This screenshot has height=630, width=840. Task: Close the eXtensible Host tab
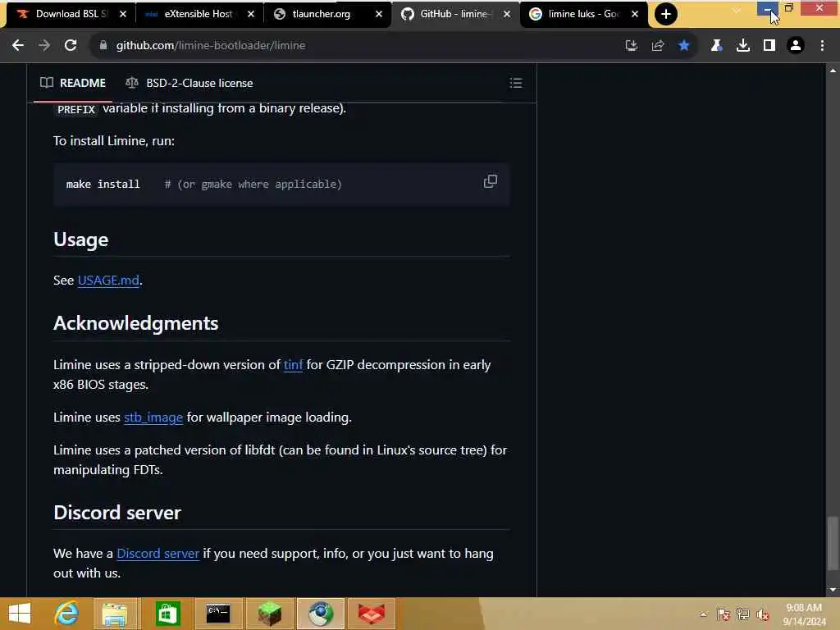pos(251,14)
